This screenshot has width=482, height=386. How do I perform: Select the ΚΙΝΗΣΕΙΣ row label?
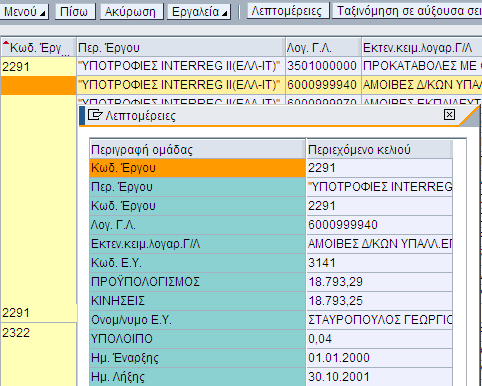[198, 301]
